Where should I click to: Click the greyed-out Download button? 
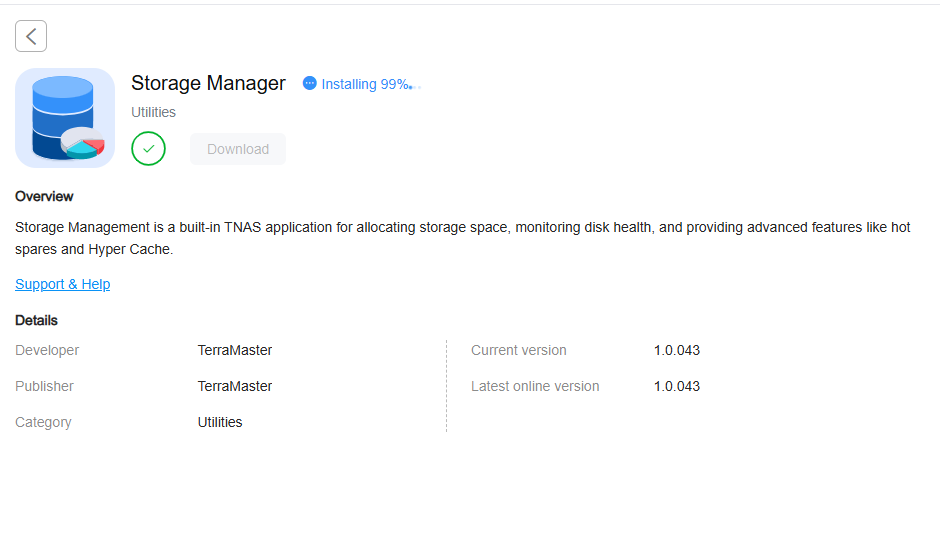pos(238,149)
